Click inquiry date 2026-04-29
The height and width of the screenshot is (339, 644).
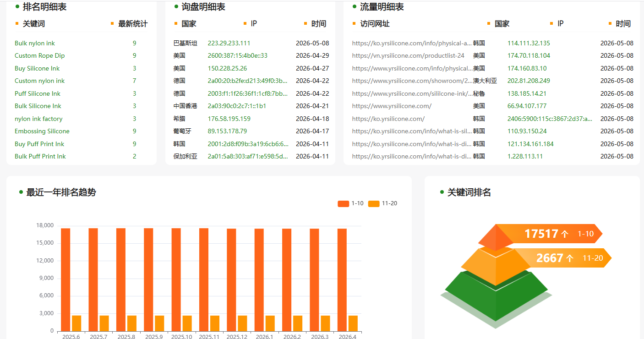312,55
